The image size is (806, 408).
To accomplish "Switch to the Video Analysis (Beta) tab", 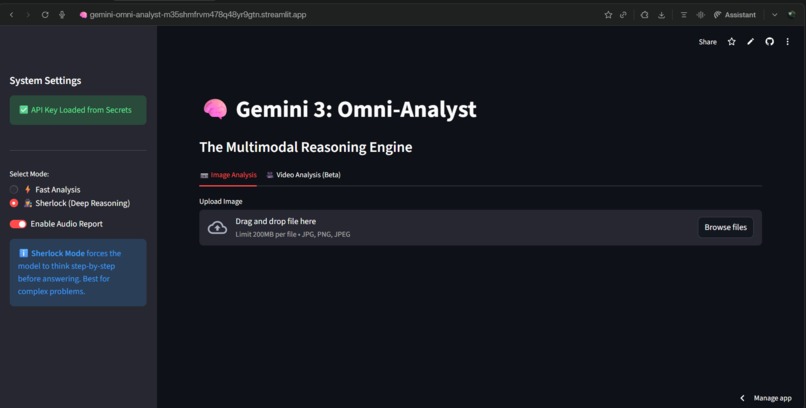I will [x=303, y=175].
